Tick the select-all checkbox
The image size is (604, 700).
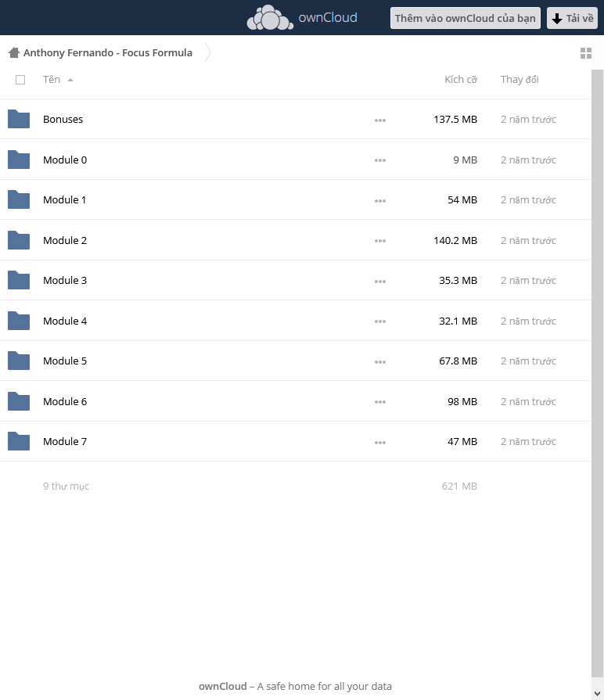click(x=20, y=80)
